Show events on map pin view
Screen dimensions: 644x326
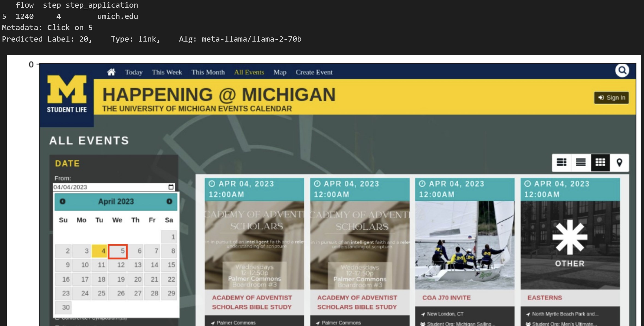pyautogui.click(x=619, y=163)
